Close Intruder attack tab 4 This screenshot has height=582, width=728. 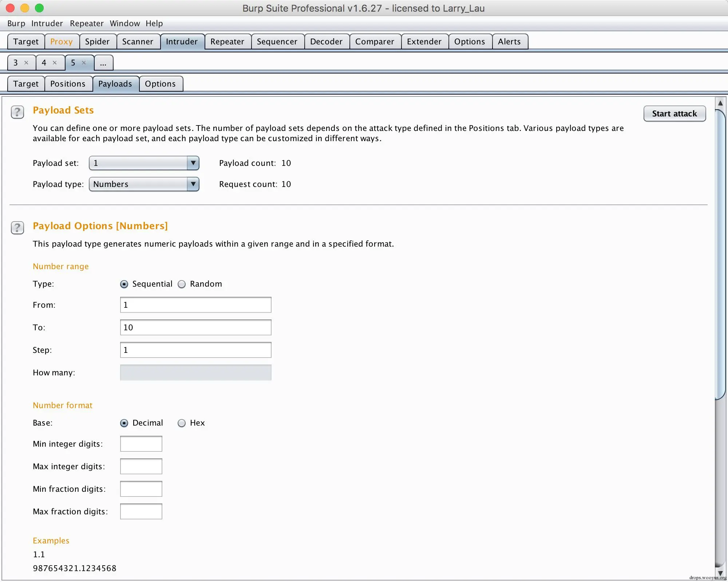click(x=55, y=63)
